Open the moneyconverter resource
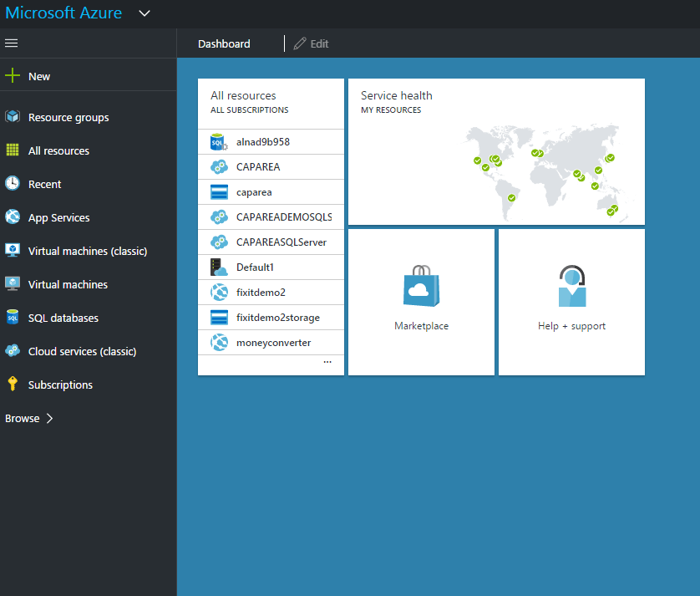 pos(271,343)
